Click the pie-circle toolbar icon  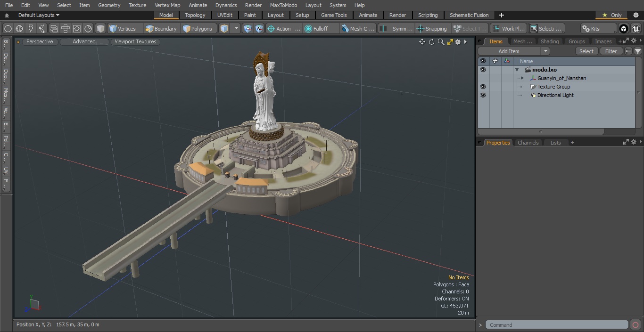tap(88, 29)
